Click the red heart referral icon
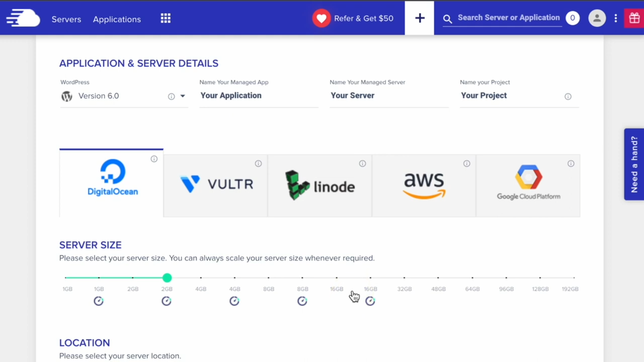The width and height of the screenshot is (644, 362). click(321, 18)
